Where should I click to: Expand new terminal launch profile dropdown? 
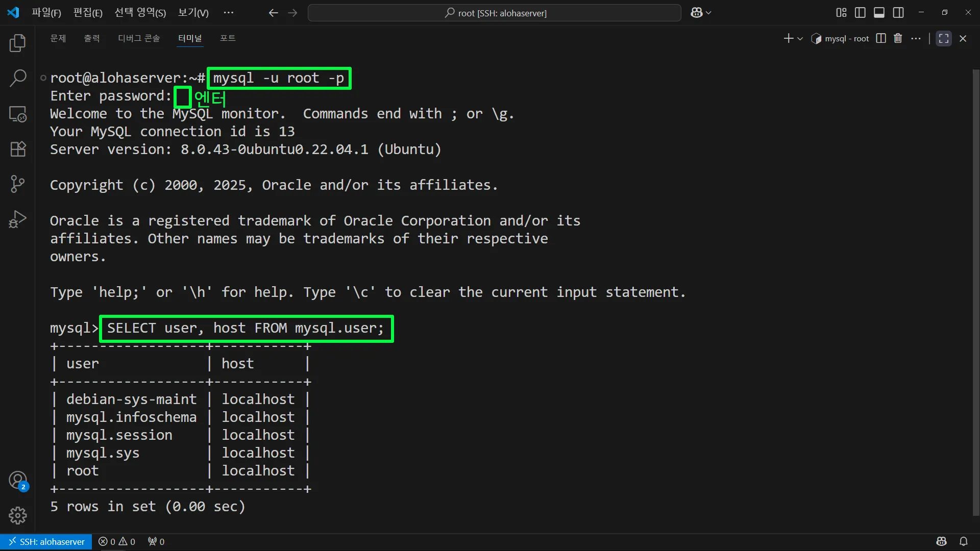[x=800, y=39]
